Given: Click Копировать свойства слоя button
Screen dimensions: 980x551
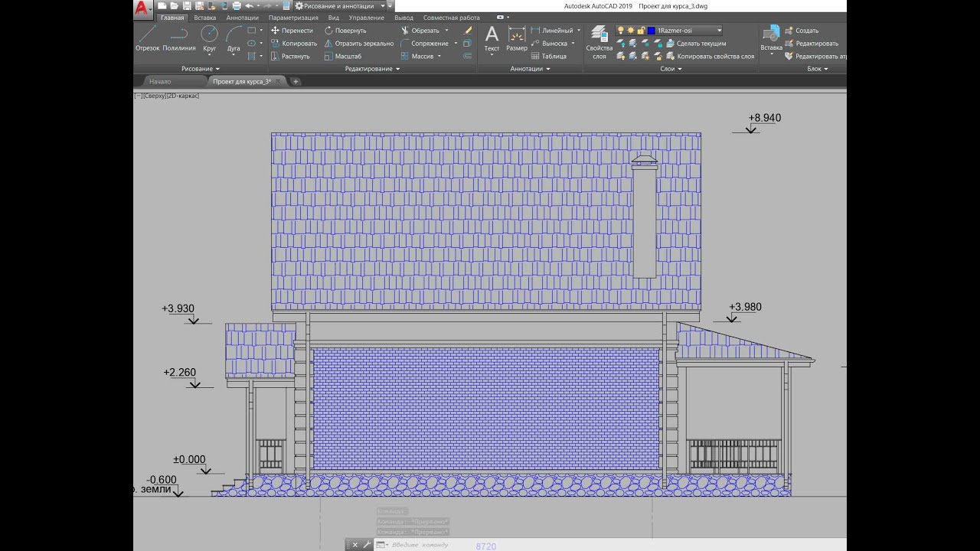Looking at the screenshot, I should (x=709, y=57).
